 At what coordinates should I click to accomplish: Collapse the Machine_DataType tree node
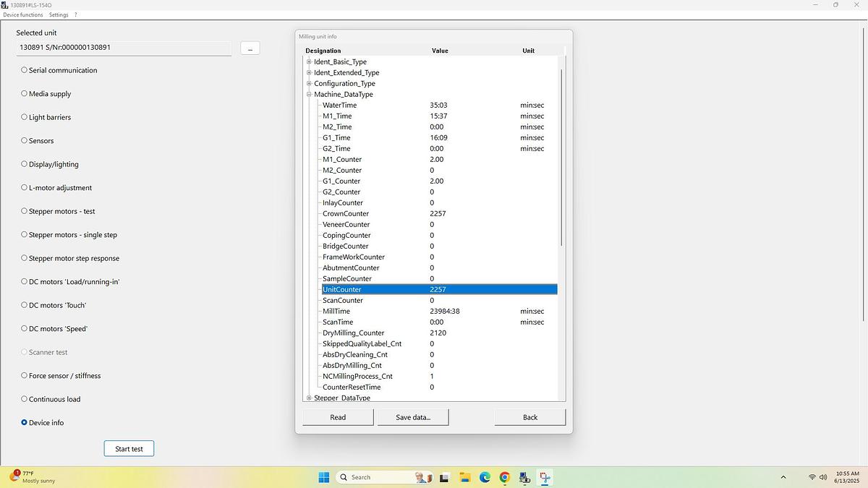[x=309, y=95]
